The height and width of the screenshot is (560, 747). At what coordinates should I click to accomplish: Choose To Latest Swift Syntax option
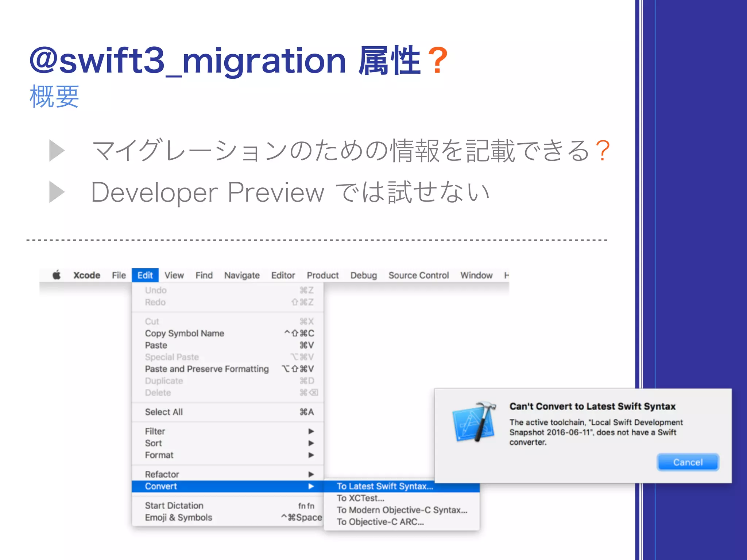385,486
